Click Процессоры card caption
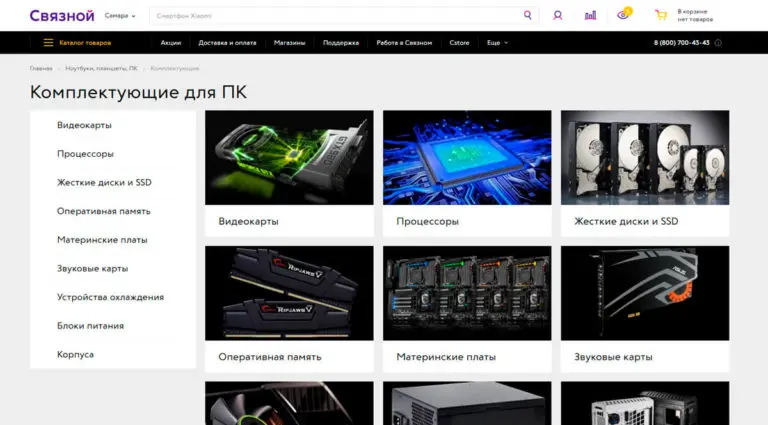The height and width of the screenshot is (425, 768). 428,221
